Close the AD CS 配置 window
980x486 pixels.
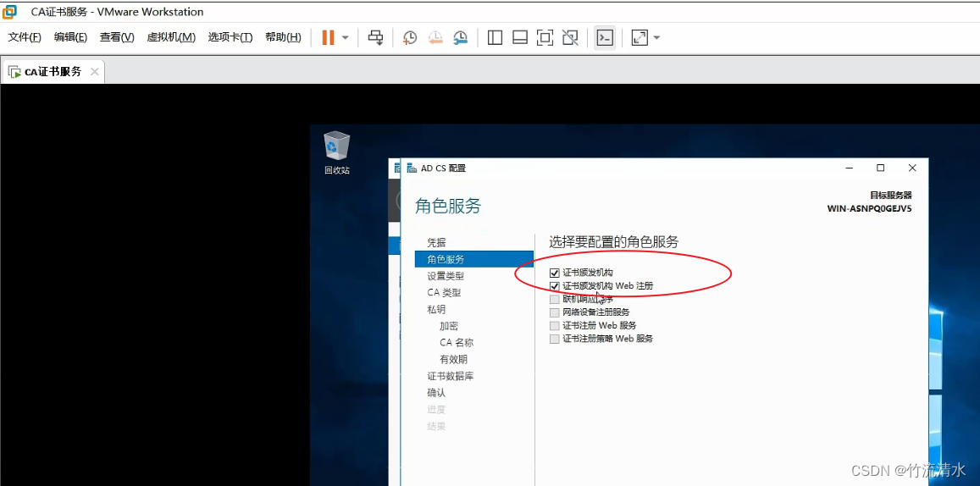tap(912, 168)
